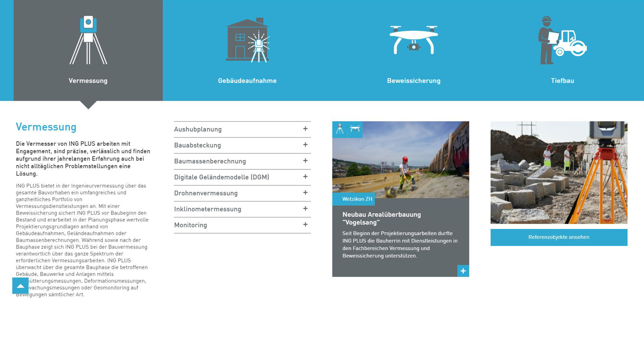Screen dimensions: 644x362
Task: Click the worker and roller Tiefbau icon
Action: (x=562, y=40)
